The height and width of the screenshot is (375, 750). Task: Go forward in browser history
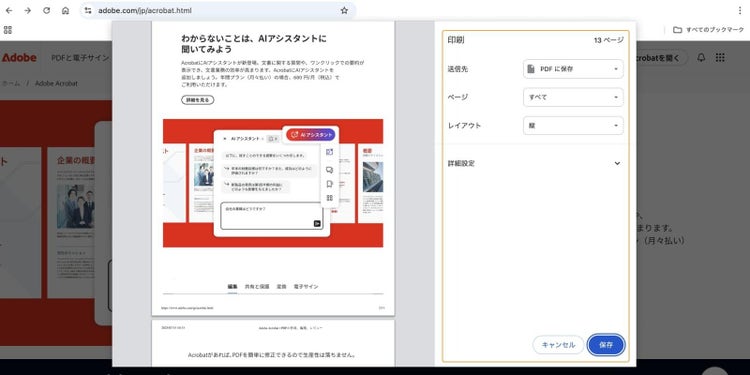coord(27,11)
